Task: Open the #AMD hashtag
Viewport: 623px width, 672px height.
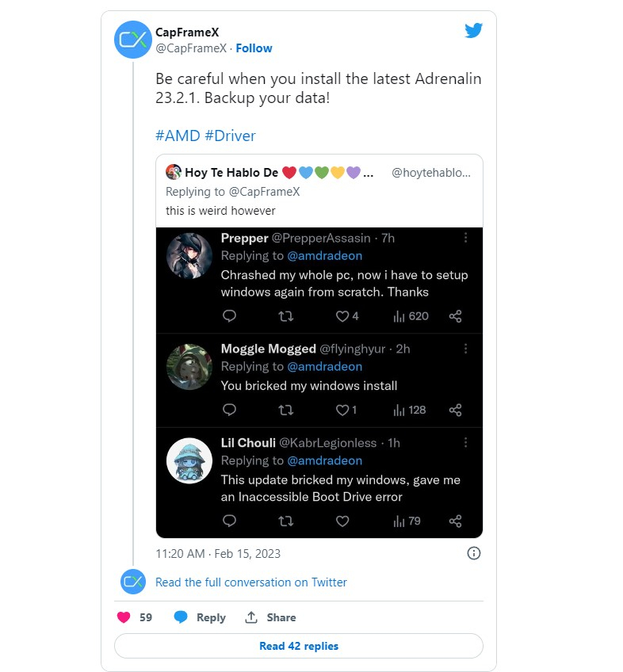Action: 178,136
